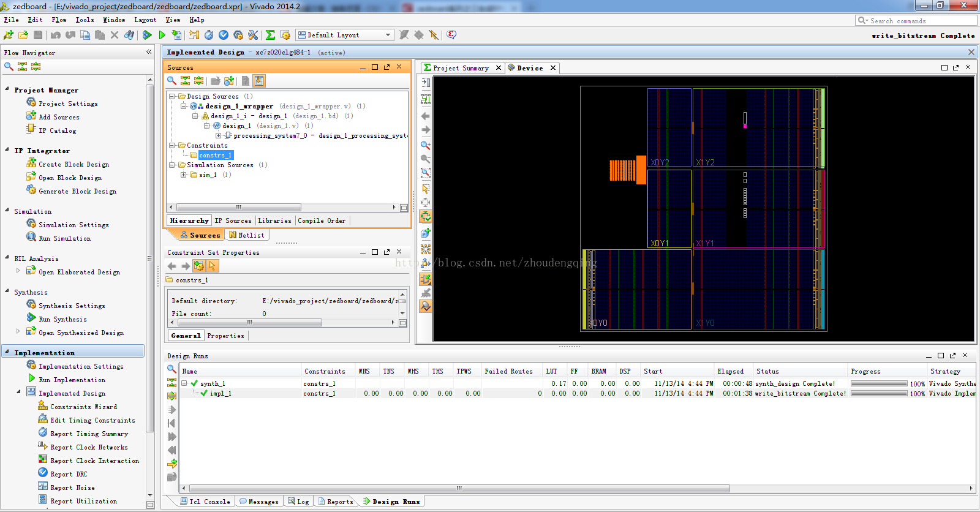Expand Open Elaborated Design in Flow Navigator
The width and height of the screenshot is (980, 512).
18,270
